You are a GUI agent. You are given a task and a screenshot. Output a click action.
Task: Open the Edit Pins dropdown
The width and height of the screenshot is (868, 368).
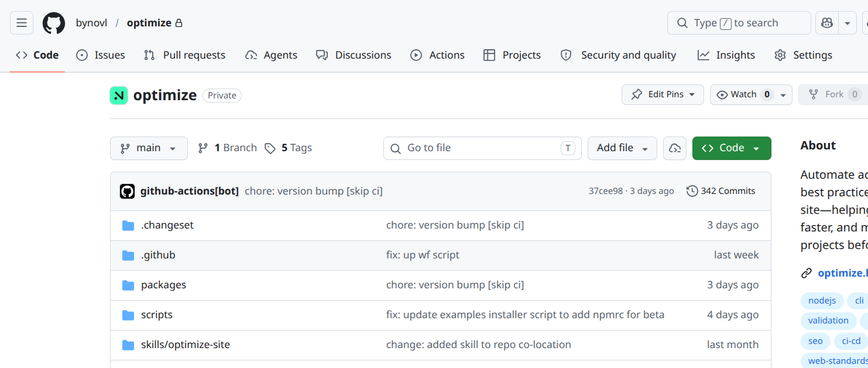coord(663,94)
